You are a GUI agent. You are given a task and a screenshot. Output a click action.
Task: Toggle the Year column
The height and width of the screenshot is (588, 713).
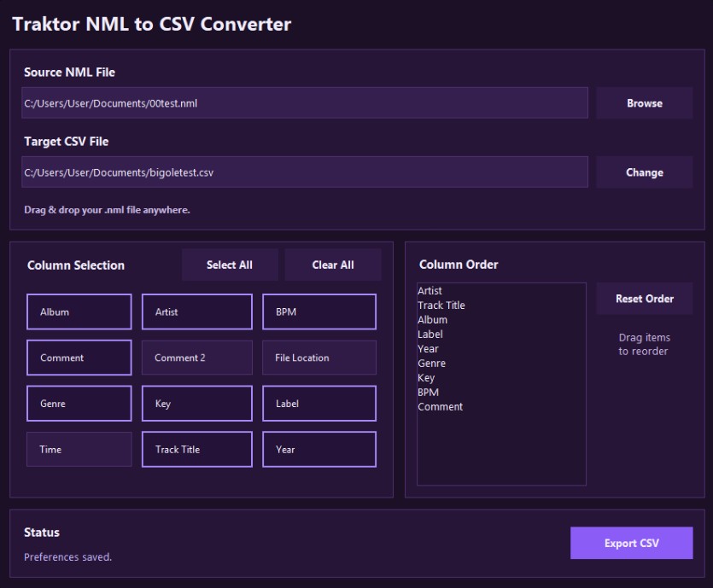(x=319, y=450)
